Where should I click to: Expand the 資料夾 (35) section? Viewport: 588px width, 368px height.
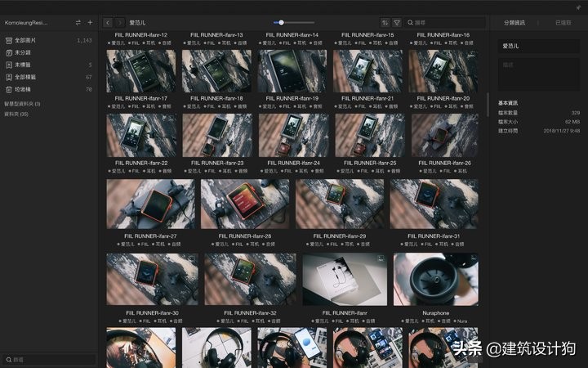(16, 114)
